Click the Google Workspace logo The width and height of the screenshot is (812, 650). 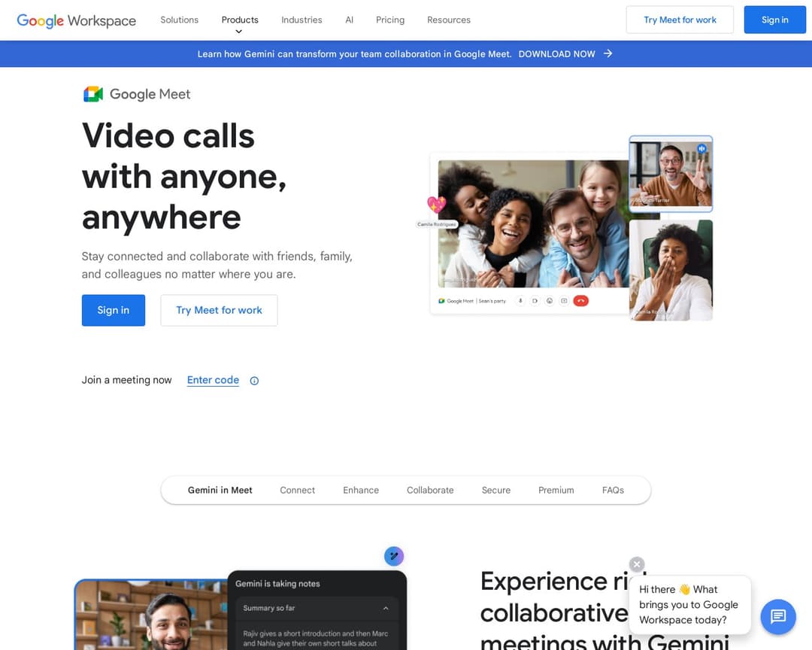coord(75,20)
